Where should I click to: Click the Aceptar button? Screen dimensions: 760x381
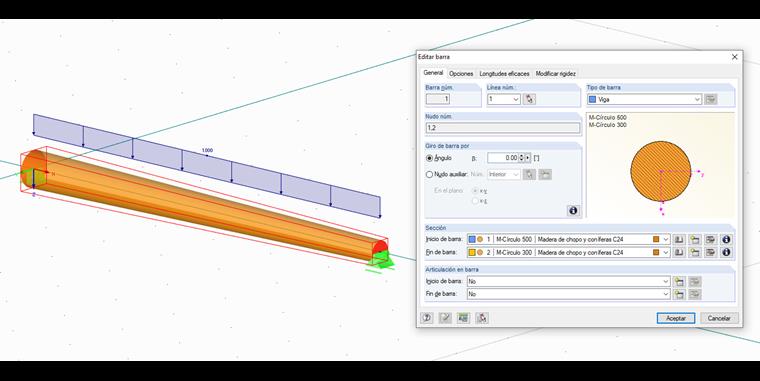676,318
